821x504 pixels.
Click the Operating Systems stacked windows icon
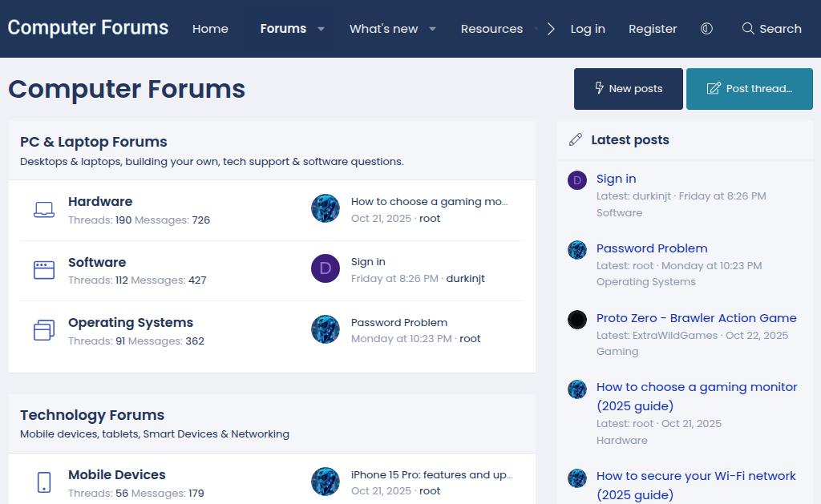[44, 330]
